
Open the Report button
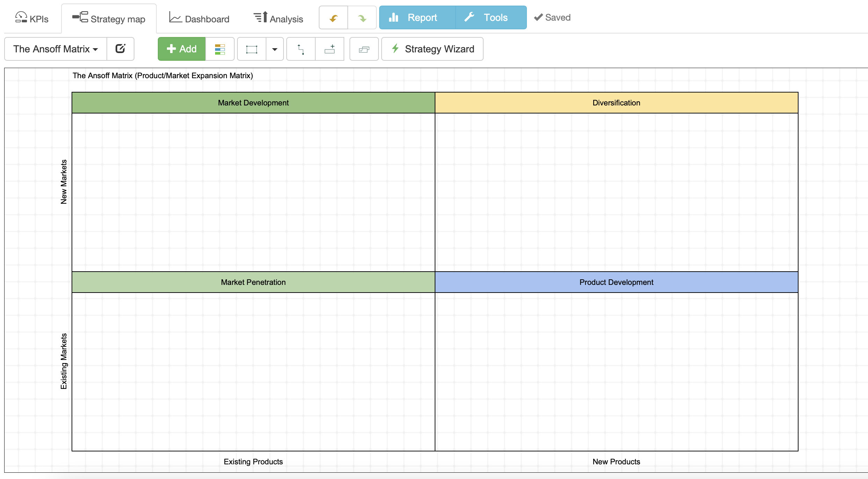(417, 17)
